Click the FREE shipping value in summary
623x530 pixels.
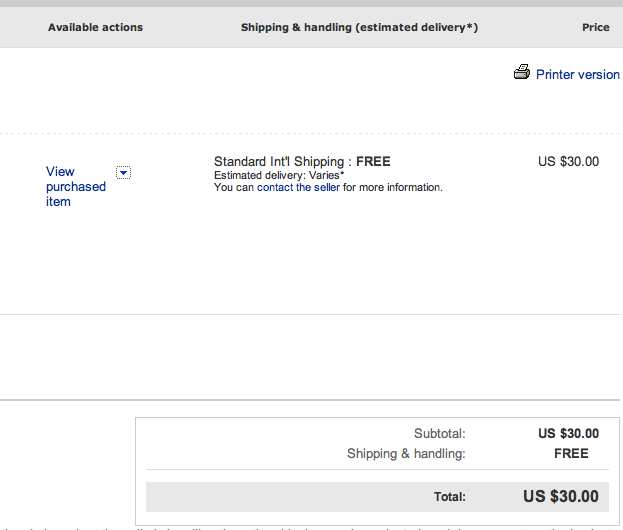point(571,453)
